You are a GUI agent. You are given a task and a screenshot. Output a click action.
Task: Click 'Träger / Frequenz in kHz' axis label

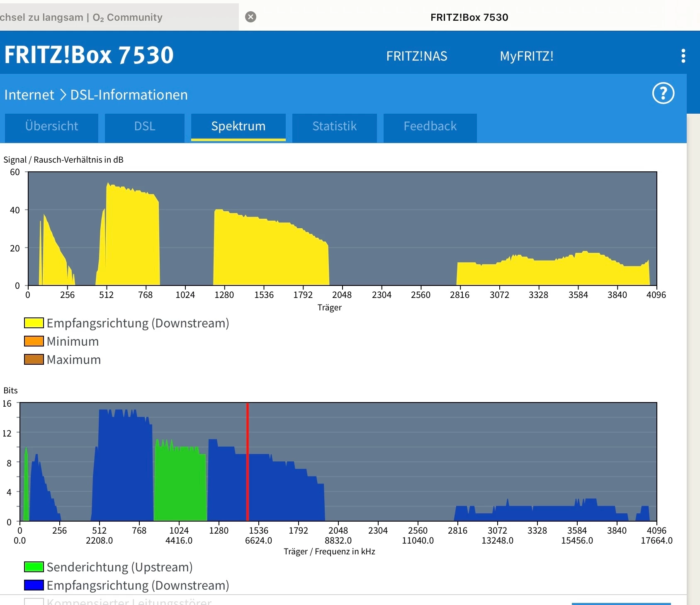click(x=329, y=551)
